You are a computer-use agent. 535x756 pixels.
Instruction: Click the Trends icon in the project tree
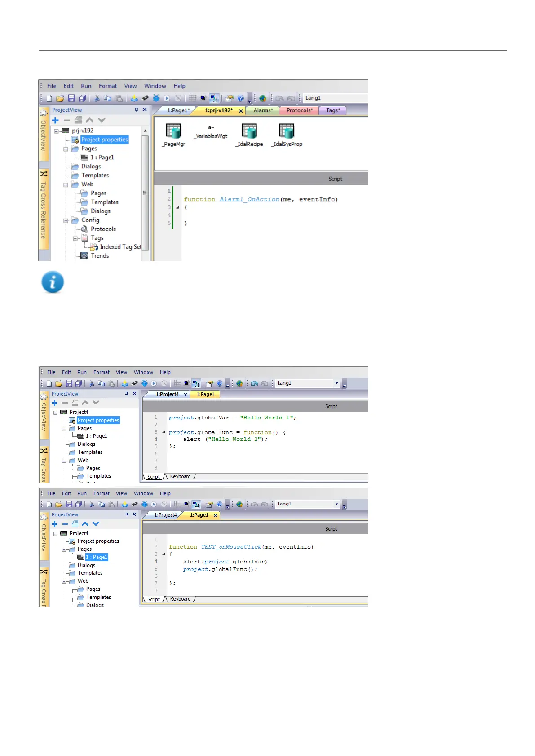(x=84, y=256)
